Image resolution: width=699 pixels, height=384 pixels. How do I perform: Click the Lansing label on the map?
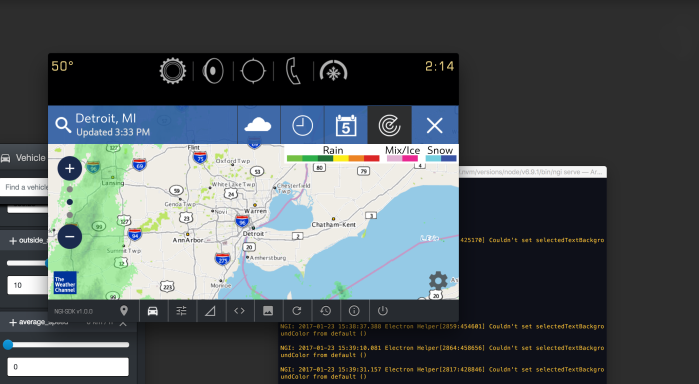click(x=112, y=183)
